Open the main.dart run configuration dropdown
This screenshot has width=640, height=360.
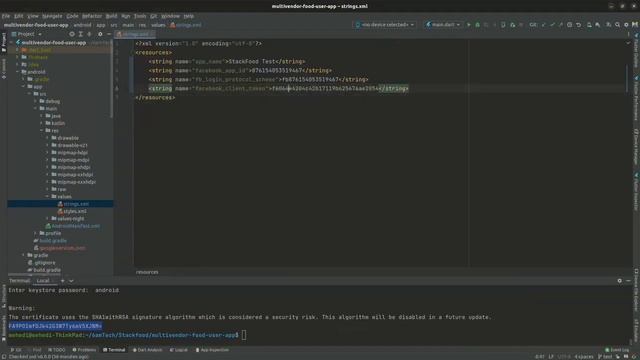click(x=443, y=25)
